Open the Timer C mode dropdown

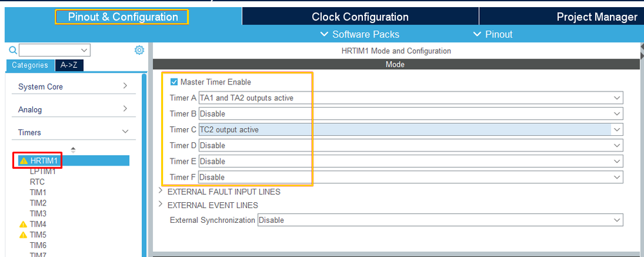[411, 129]
